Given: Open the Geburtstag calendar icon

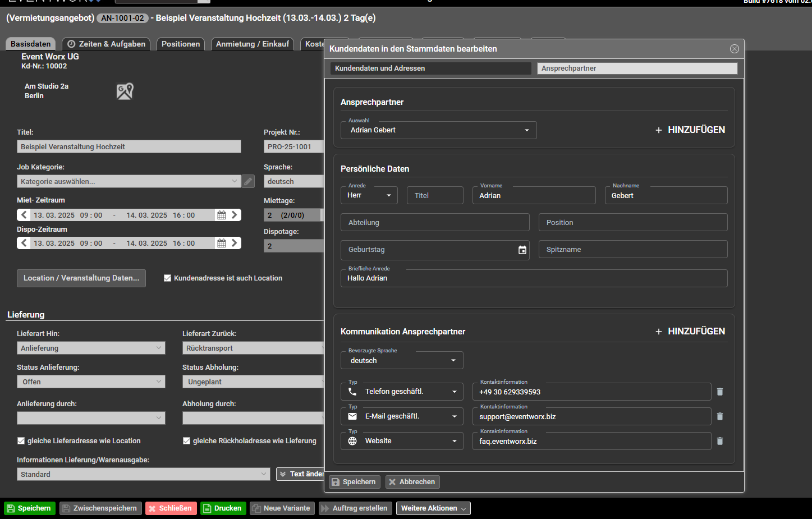Looking at the screenshot, I should pos(522,250).
